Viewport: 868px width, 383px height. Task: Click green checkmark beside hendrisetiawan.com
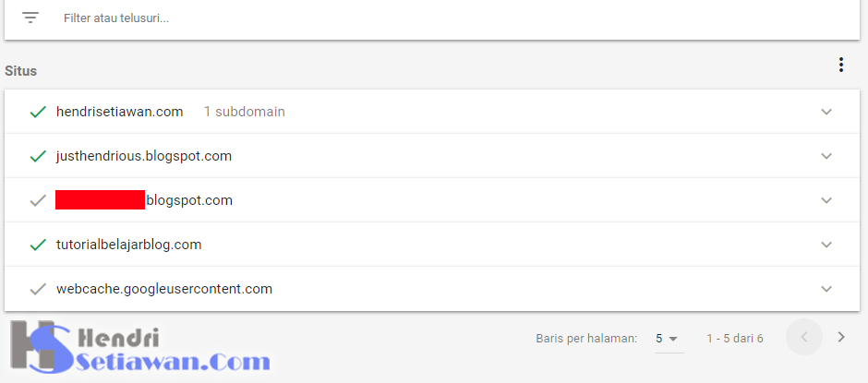tap(38, 112)
